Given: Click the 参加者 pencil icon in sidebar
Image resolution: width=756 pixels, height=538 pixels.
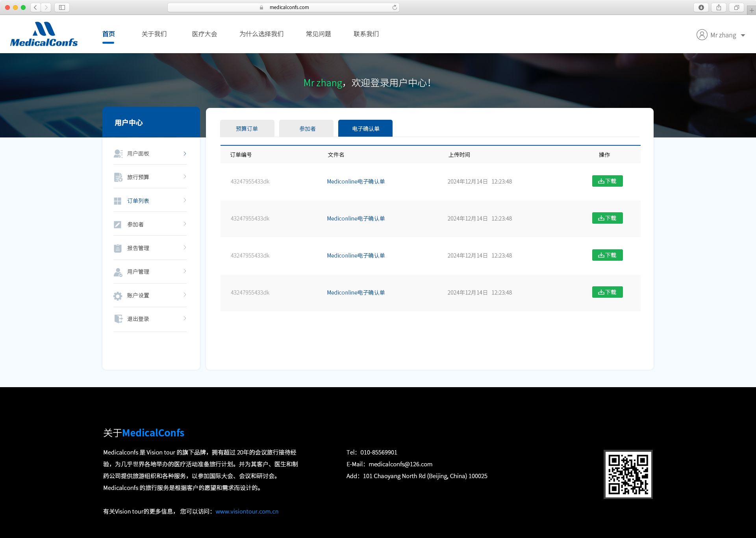Looking at the screenshot, I should (118, 224).
